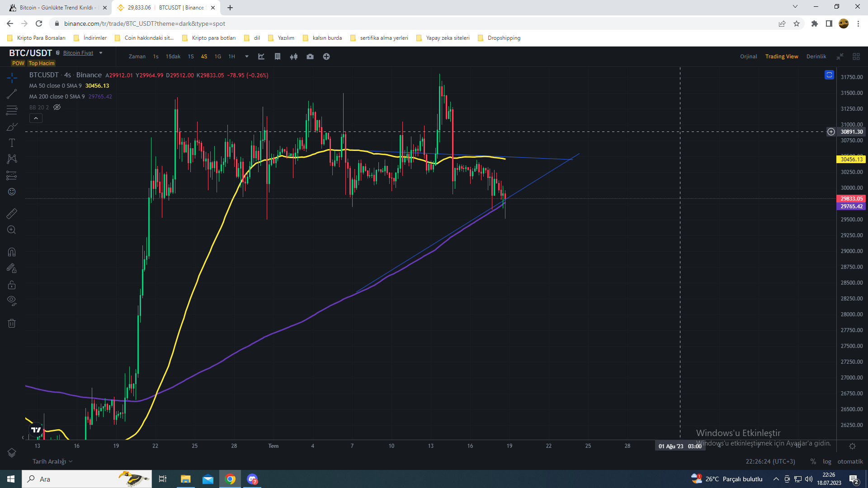This screenshot has width=868, height=488.
Task: Show the hidden BB 20 2 indicator
Action: [57, 108]
